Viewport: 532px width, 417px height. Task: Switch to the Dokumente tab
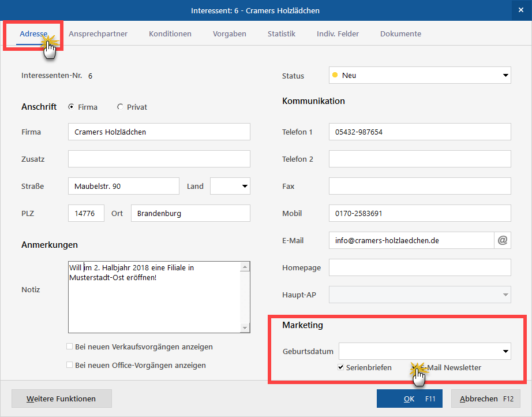(x=400, y=34)
